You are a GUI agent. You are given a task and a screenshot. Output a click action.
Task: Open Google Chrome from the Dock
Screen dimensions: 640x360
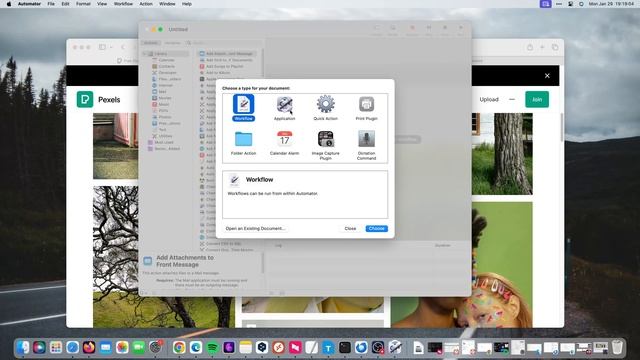coord(179,347)
